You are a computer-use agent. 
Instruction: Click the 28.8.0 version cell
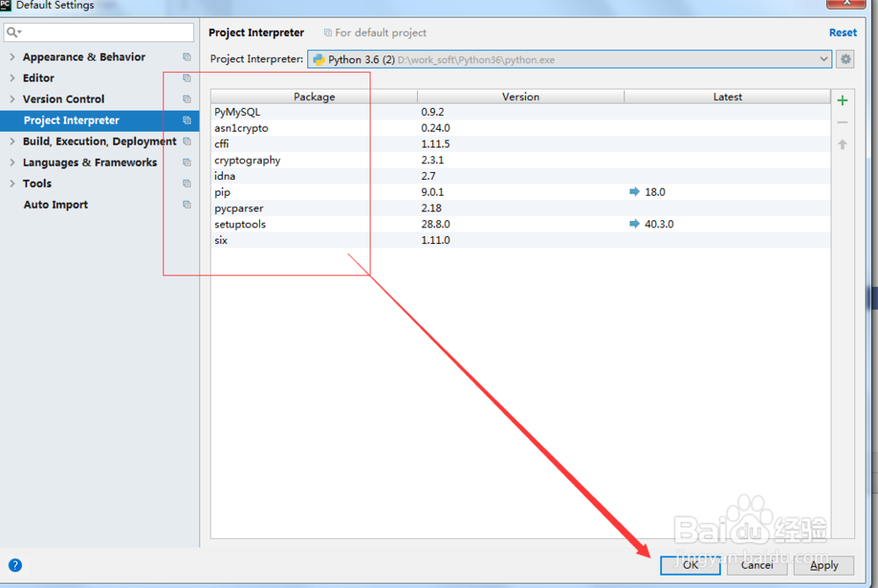(x=435, y=224)
